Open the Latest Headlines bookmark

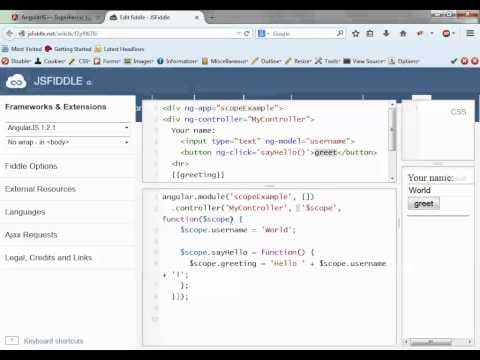tap(119, 49)
